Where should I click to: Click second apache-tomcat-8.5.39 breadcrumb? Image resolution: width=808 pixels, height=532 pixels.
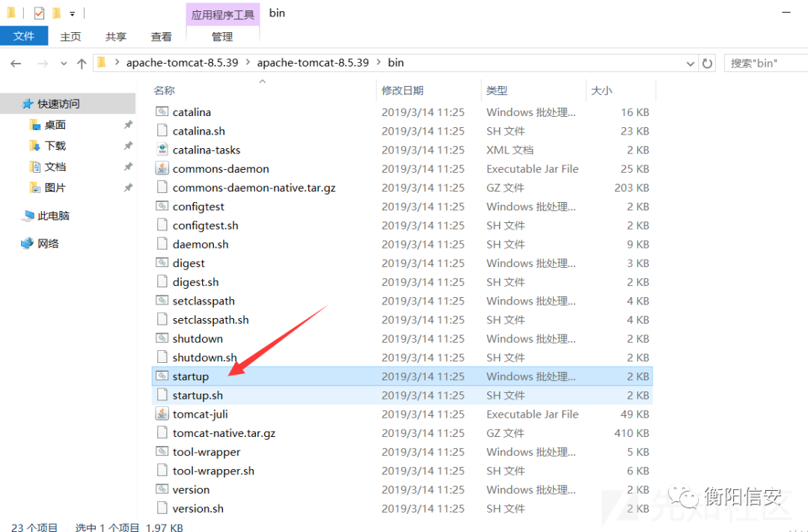(313, 62)
